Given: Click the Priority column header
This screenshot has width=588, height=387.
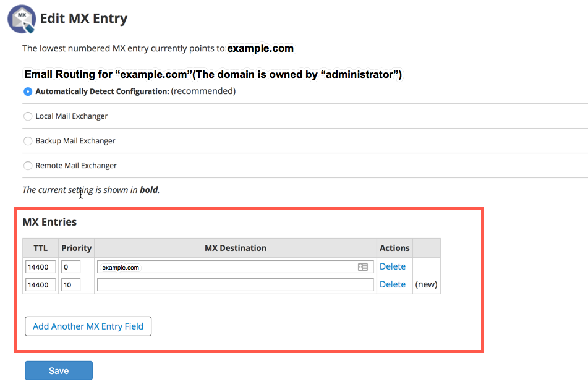Looking at the screenshot, I should [77, 248].
